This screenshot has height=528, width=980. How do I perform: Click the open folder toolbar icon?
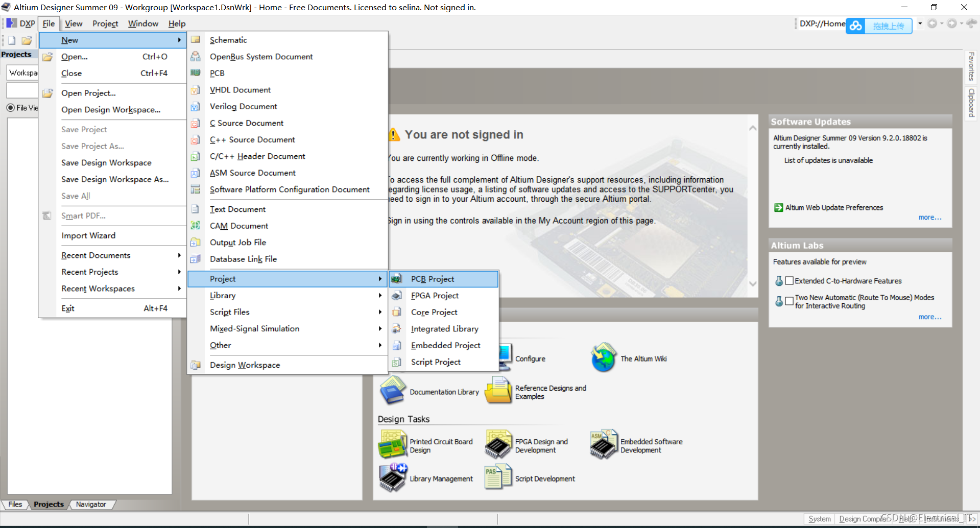[27, 40]
